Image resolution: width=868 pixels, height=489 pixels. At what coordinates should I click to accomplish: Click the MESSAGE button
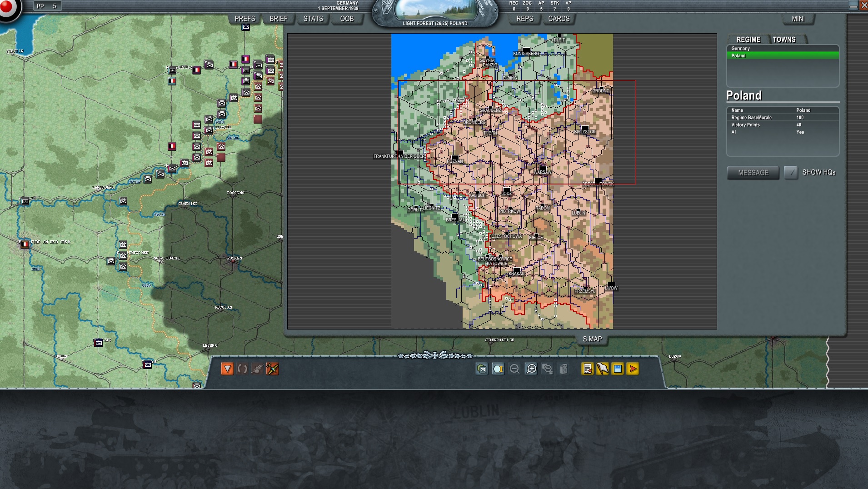point(753,173)
